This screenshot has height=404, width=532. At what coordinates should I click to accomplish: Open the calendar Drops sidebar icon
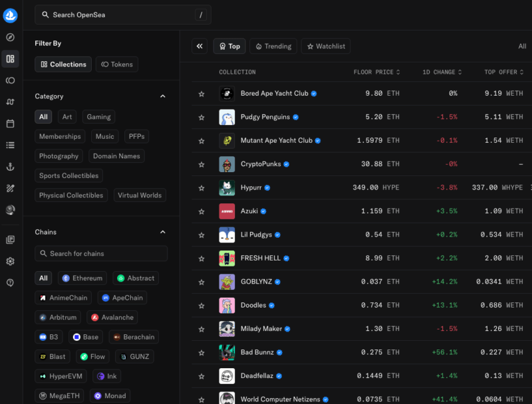pos(10,124)
